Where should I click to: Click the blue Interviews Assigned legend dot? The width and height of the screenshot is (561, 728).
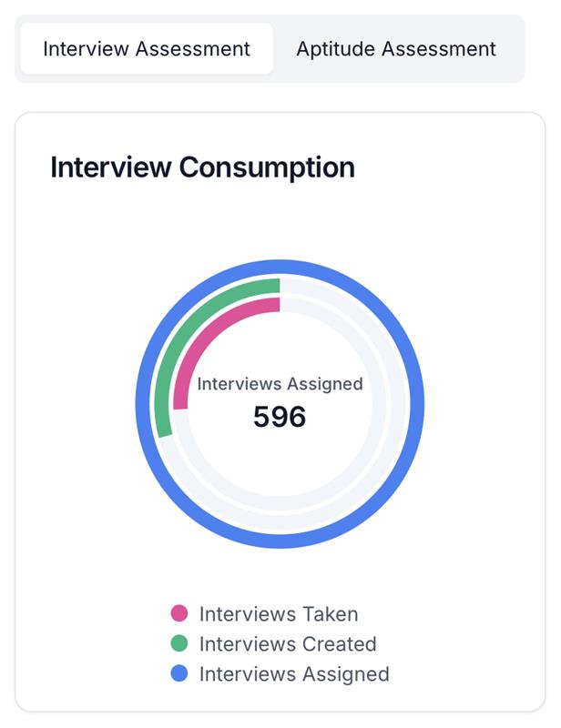pos(179,674)
